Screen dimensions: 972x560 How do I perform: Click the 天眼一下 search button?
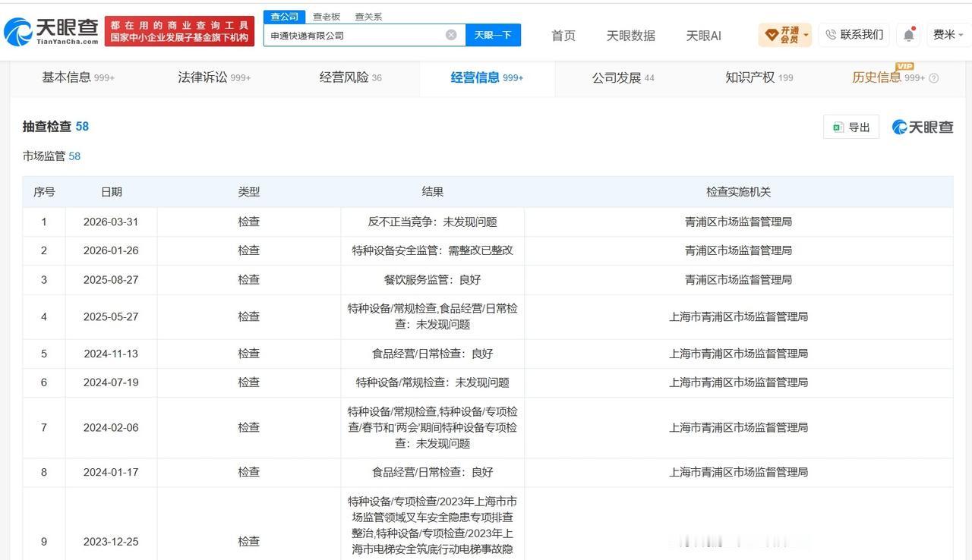493,35
